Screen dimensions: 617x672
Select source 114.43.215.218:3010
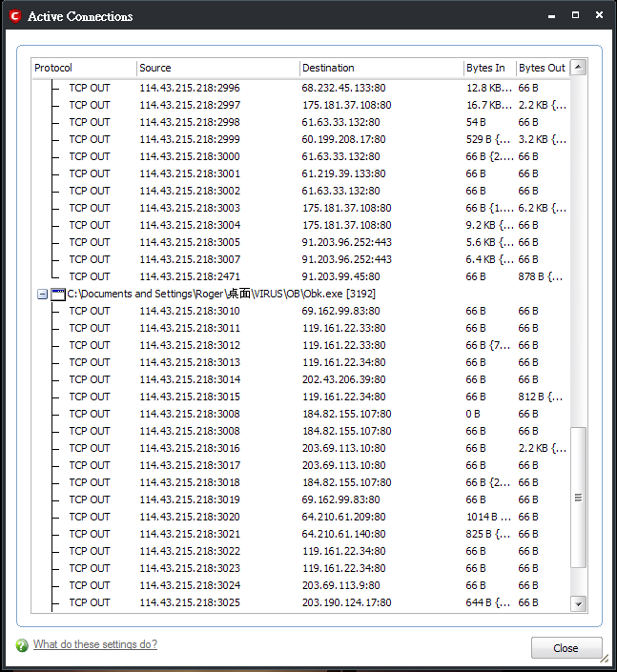click(x=190, y=311)
